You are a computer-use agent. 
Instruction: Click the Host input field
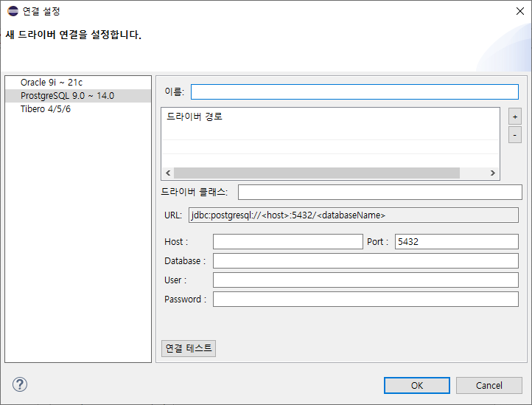pos(287,241)
